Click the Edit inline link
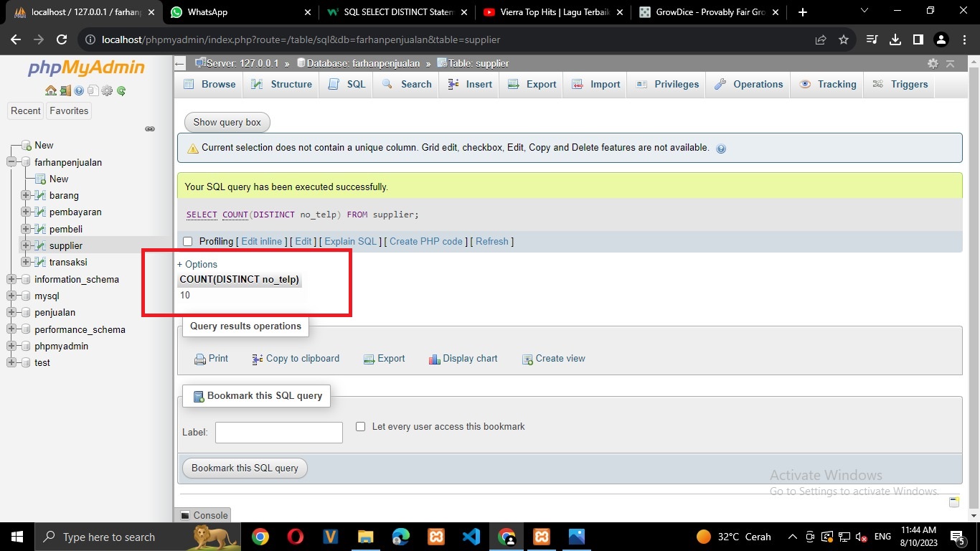The height and width of the screenshot is (551, 980). click(x=262, y=242)
